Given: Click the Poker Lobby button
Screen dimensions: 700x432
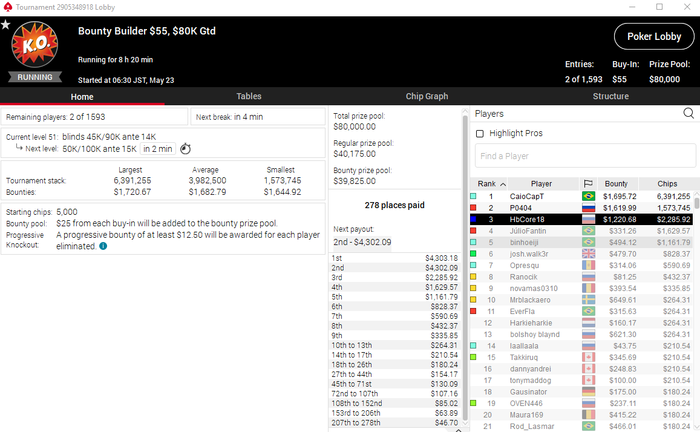Looking at the screenshot, I should 654,37.
